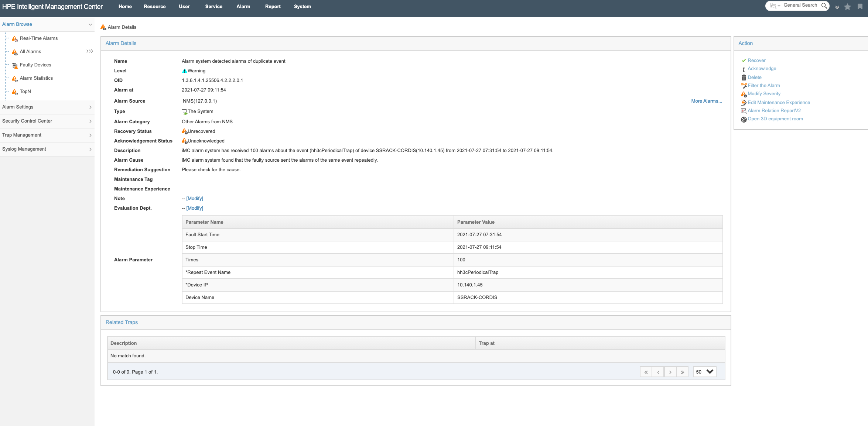Click the Alarm Relation ReportV2 icon

(744, 111)
